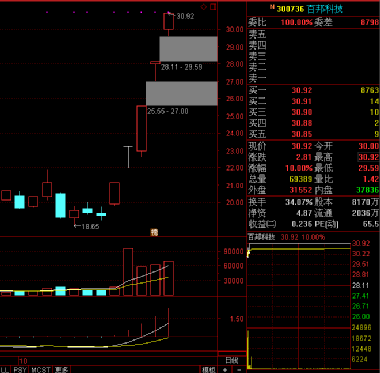Image resolution: width=380 pixels, height=373 pixels.
Task: Click the minus zoom-out button at bottom
Action: tap(239, 369)
